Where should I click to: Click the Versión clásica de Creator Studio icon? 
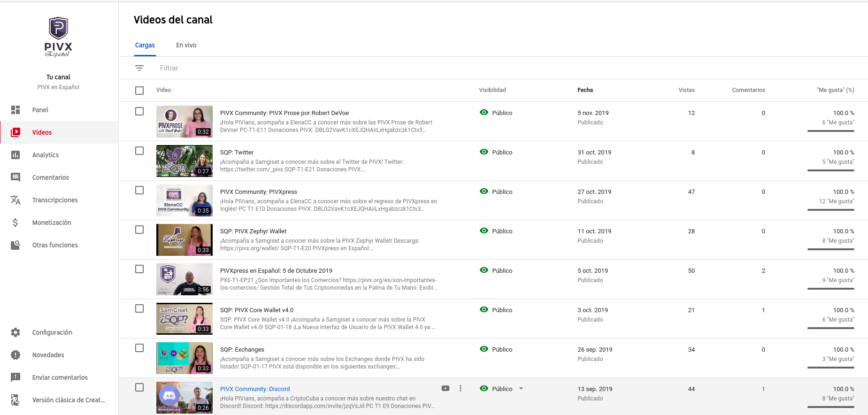(x=15, y=400)
